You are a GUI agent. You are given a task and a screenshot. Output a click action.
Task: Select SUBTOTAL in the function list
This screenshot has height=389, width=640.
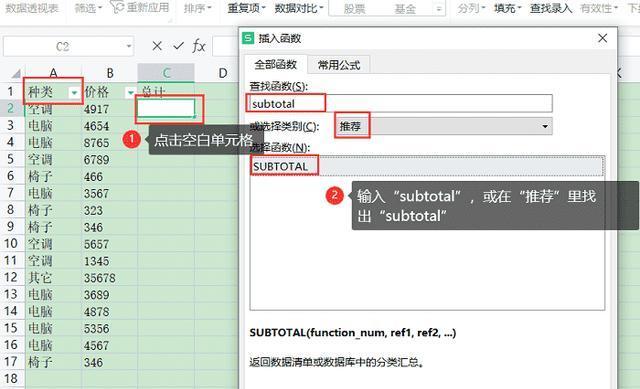point(427,166)
